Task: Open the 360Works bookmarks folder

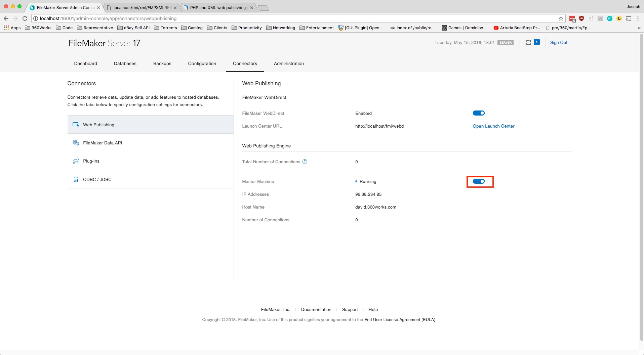Action: tap(38, 28)
